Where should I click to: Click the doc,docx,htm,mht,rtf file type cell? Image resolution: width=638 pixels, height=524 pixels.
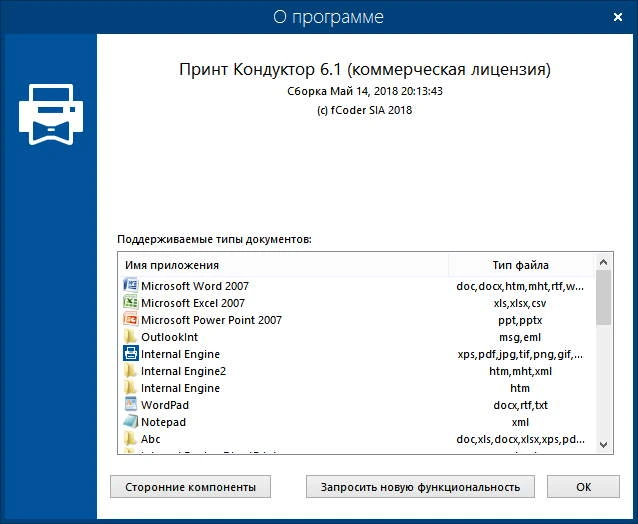point(520,286)
